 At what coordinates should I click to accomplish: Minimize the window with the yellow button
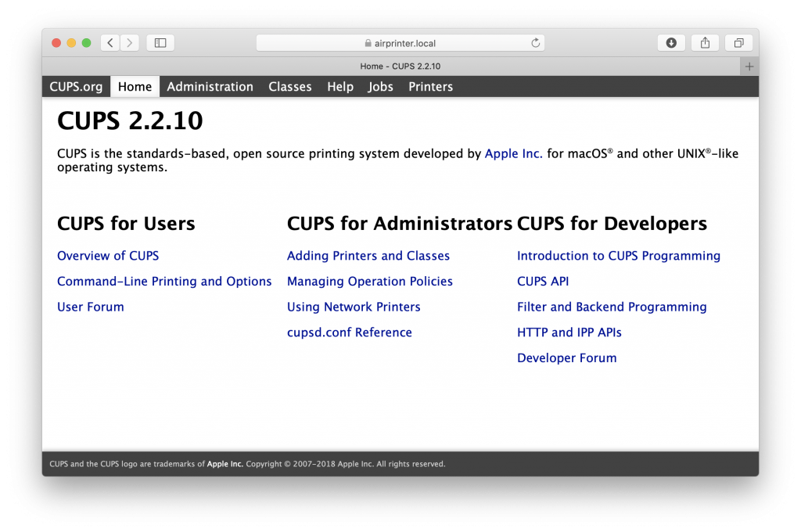click(71, 43)
